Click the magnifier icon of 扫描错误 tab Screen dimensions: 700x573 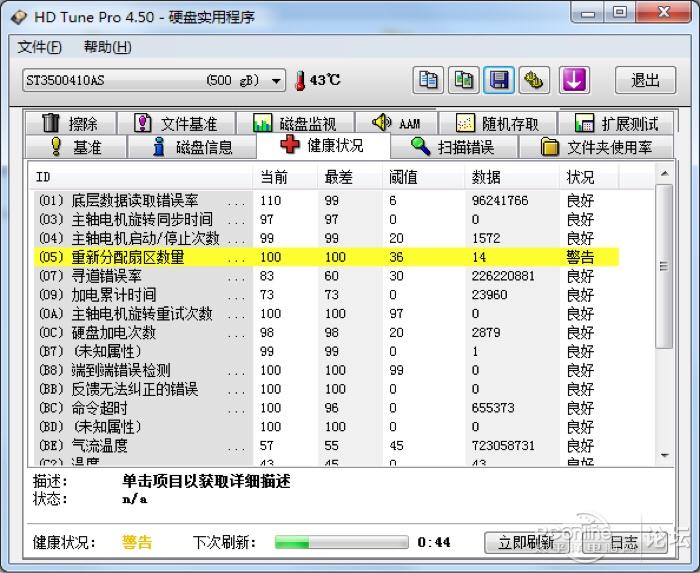420,146
